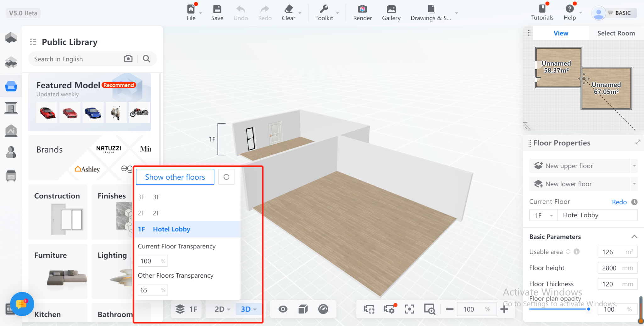Switch to the Select Room tab
The image size is (644, 326).
click(616, 33)
